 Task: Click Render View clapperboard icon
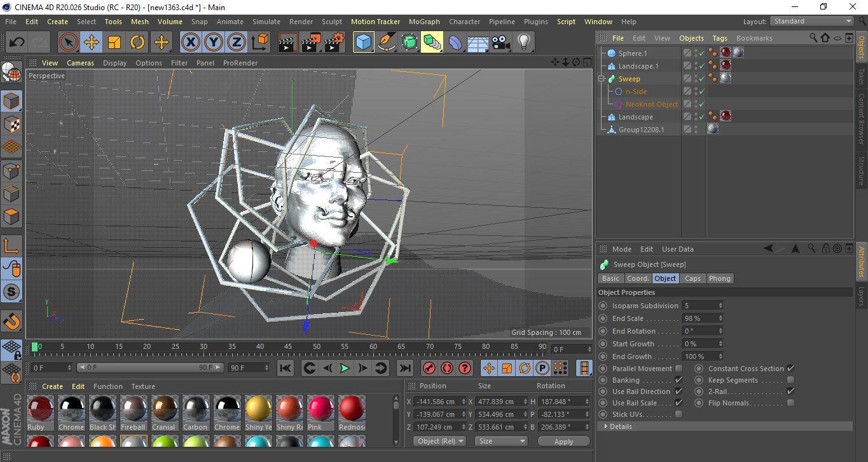click(288, 43)
